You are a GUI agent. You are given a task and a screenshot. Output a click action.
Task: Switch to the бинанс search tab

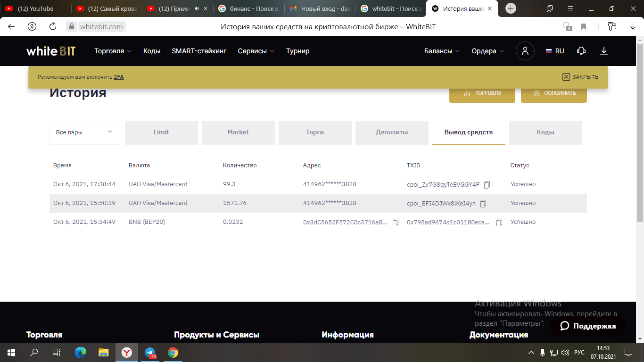pyautogui.click(x=248, y=8)
